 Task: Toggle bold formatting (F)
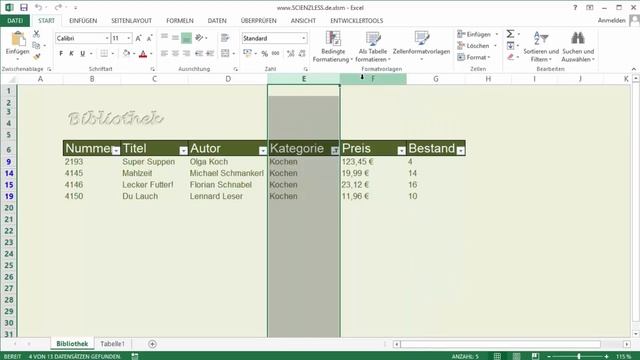point(61,53)
